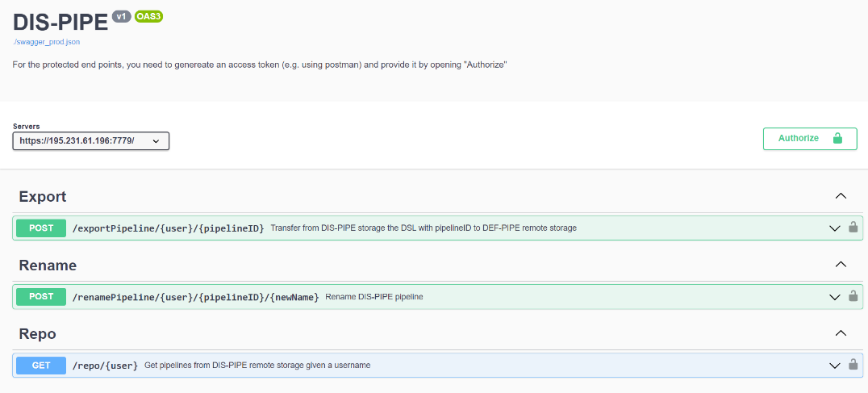Collapse the Export section chevron
Screen dimensions: 868x393
pos(841,196)
